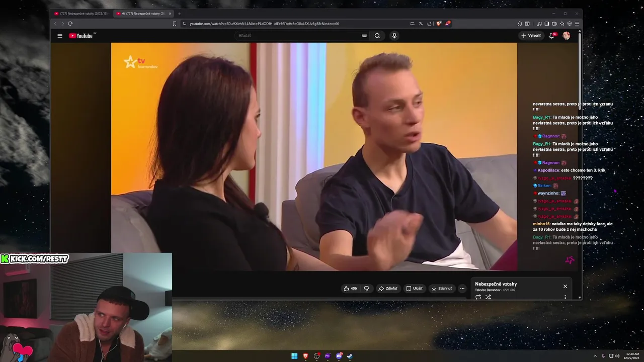The height and width of the screenshot is (362, 644).
Task: Save the video using Uložiť
Action: [x=415, y=289]
